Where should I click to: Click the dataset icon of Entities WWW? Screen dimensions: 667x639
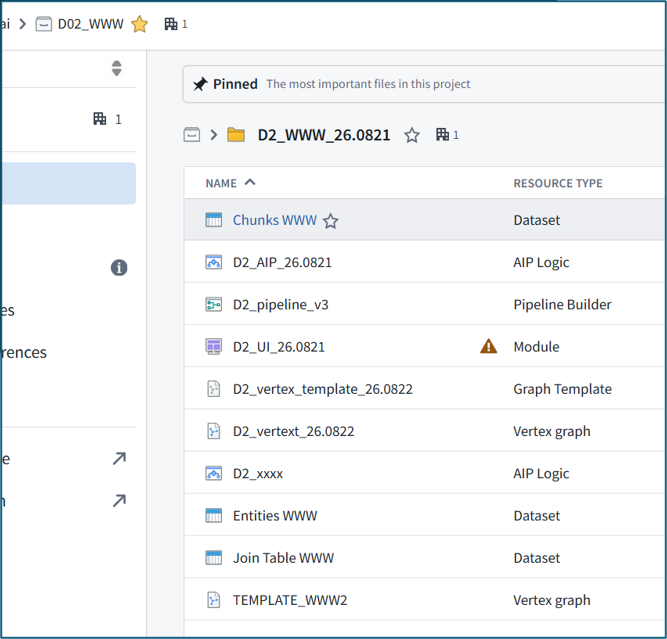tap(214, 515)
